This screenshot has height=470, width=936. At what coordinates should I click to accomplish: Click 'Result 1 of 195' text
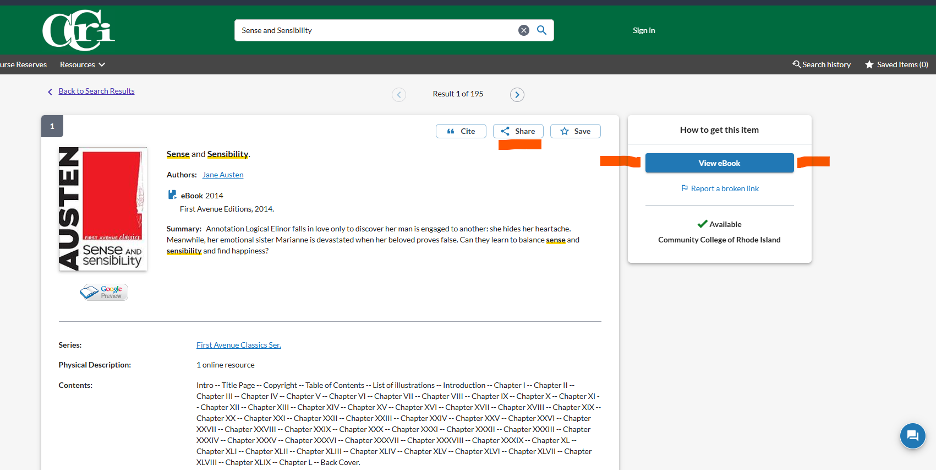[458, 94]
